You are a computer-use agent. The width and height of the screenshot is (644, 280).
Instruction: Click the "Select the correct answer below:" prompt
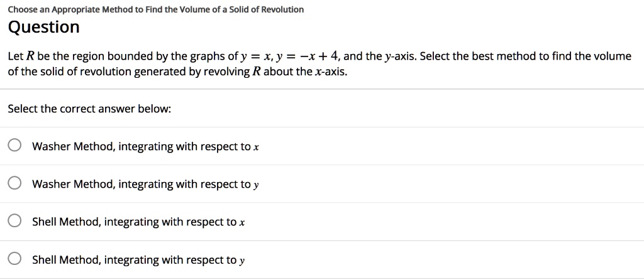(89, 109)
